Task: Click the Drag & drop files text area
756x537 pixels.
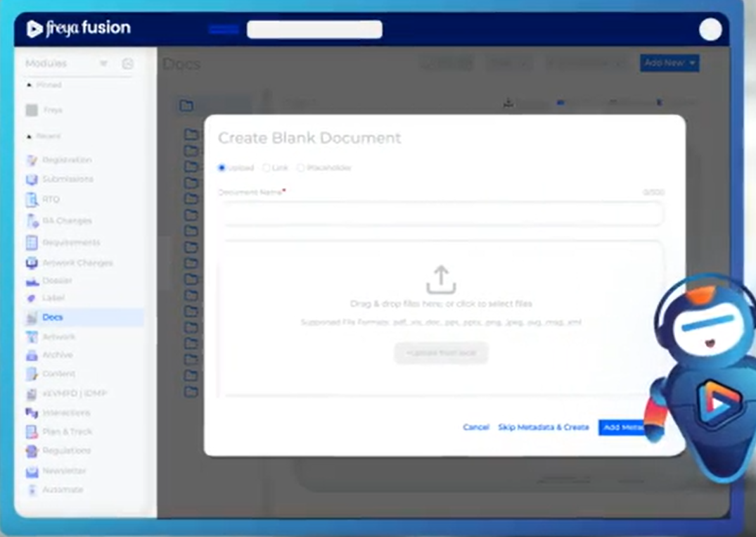Action: click(x=441, y=304)
